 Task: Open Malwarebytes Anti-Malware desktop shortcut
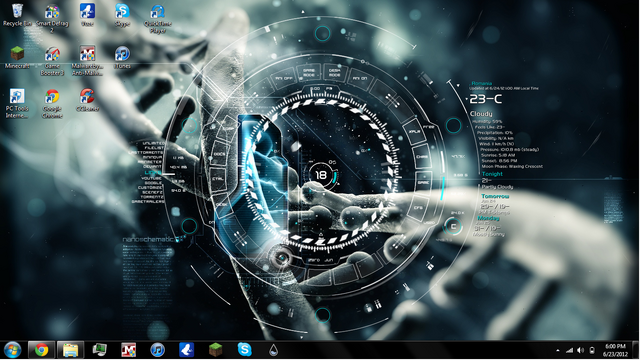pyautogui.click(x=87, y=61)
